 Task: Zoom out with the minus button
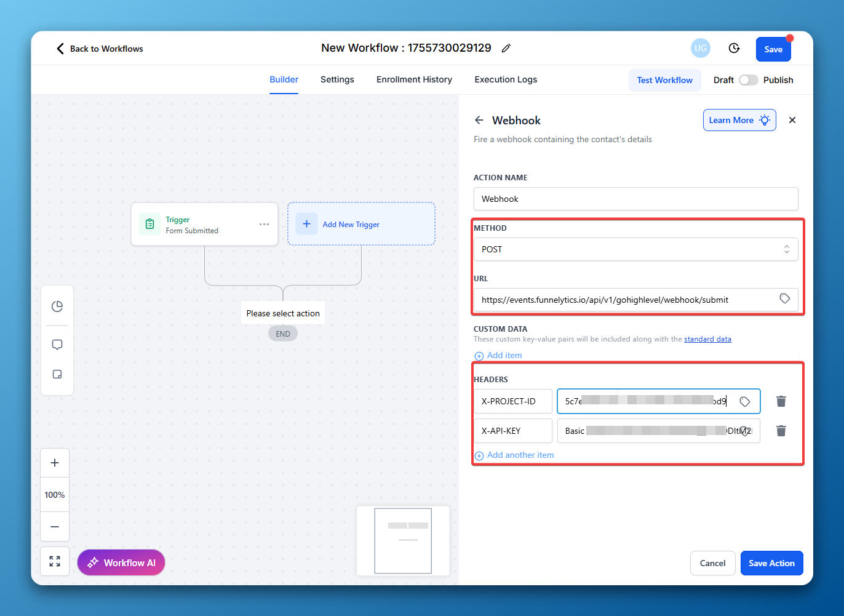pyautogui.click(x=55, y=527)
